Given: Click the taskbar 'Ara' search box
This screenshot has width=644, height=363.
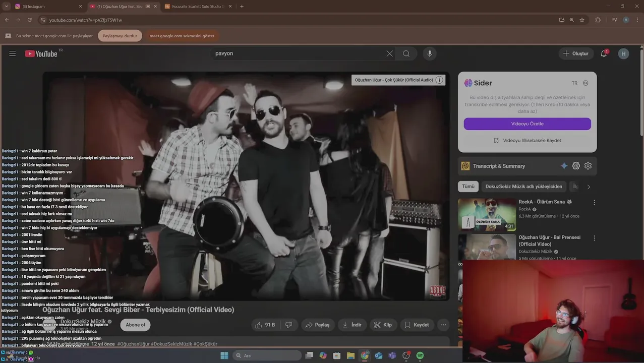Looking at the screenshot, I should (x=267, y=355).
